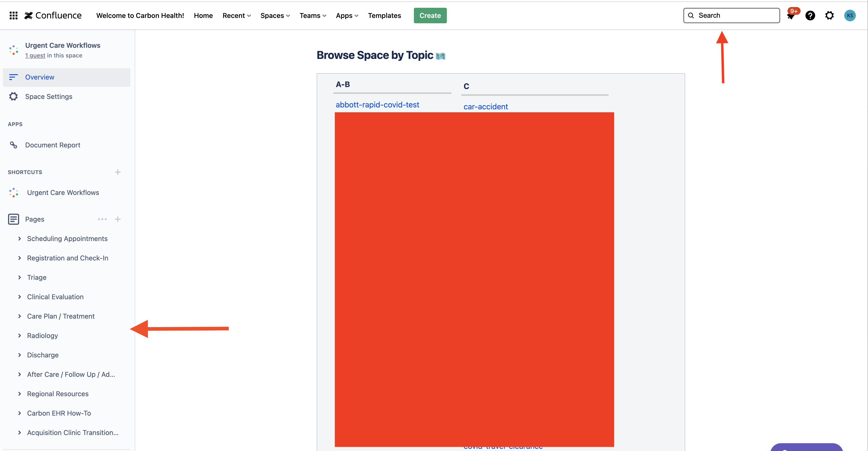Click the green Create button
The image size is (868, 451).
[x=430, y=16]
